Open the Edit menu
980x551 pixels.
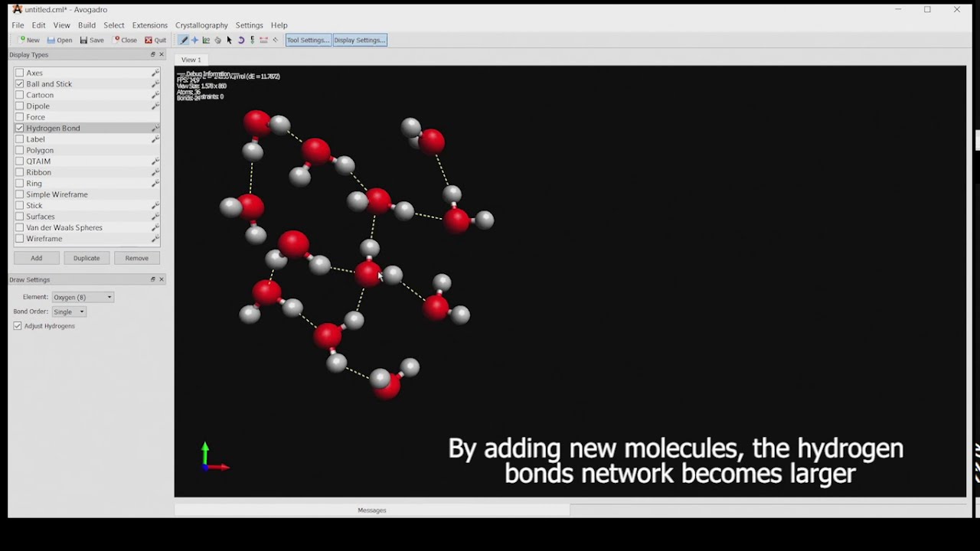click(x=38, y=25)
